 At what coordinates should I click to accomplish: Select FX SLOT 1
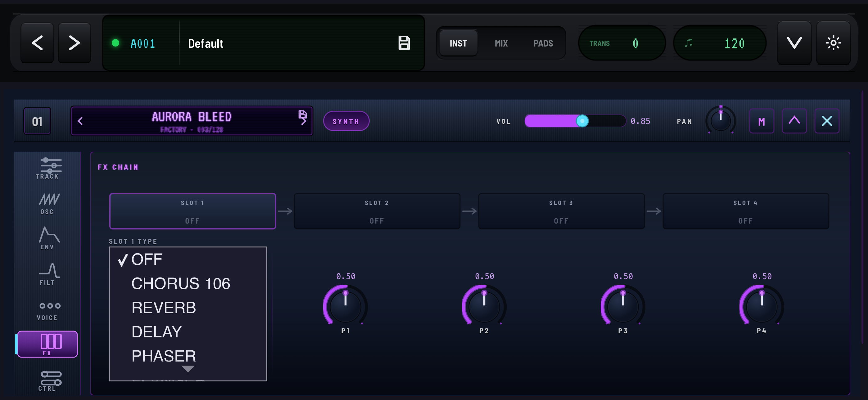pyautogui.click(x=192, y=211)
